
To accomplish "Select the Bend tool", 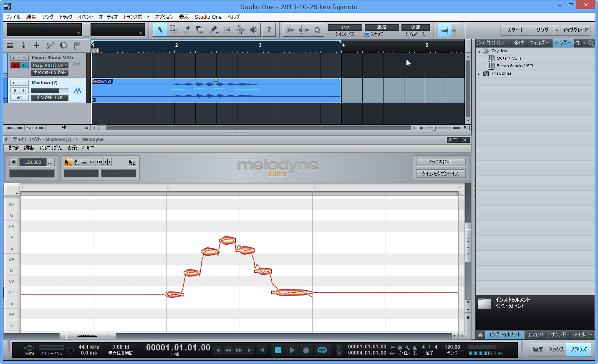I will tap(240, 30).
